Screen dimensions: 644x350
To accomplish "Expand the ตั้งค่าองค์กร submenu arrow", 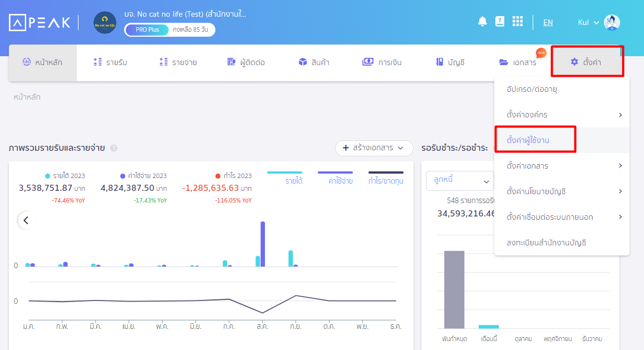I will coord(620,115).
